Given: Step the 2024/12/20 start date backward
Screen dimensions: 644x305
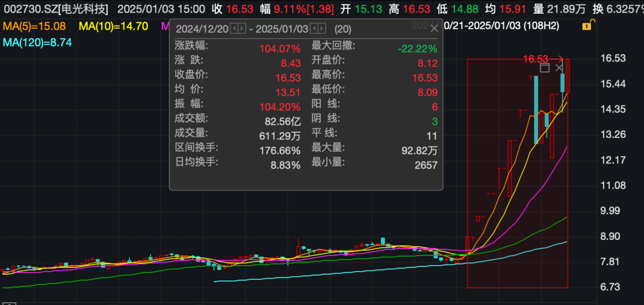Looking at the screenshot, I should [234, 29].
